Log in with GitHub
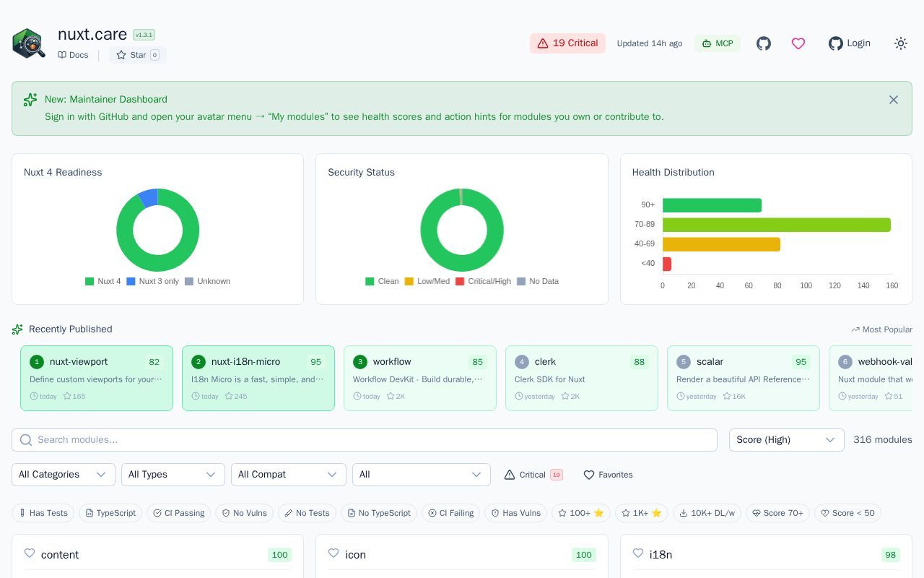The height and width of the screenshot is (578, 924). point(850,43)
